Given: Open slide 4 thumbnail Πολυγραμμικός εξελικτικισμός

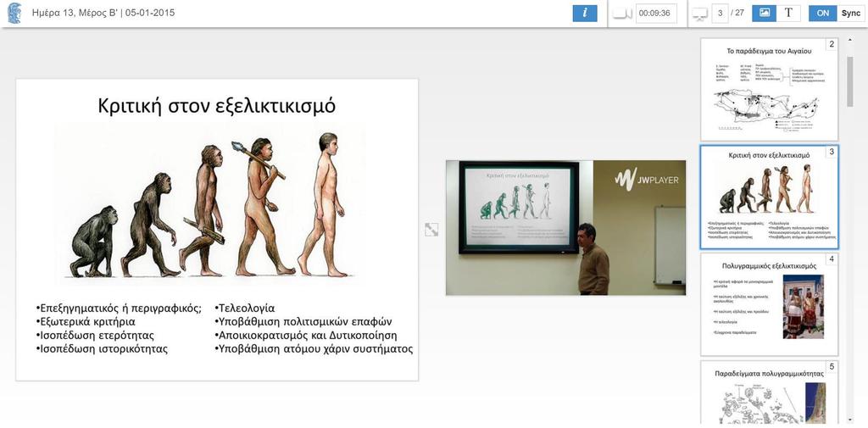Looking at the screenshot, I should [x=769, y=304].
